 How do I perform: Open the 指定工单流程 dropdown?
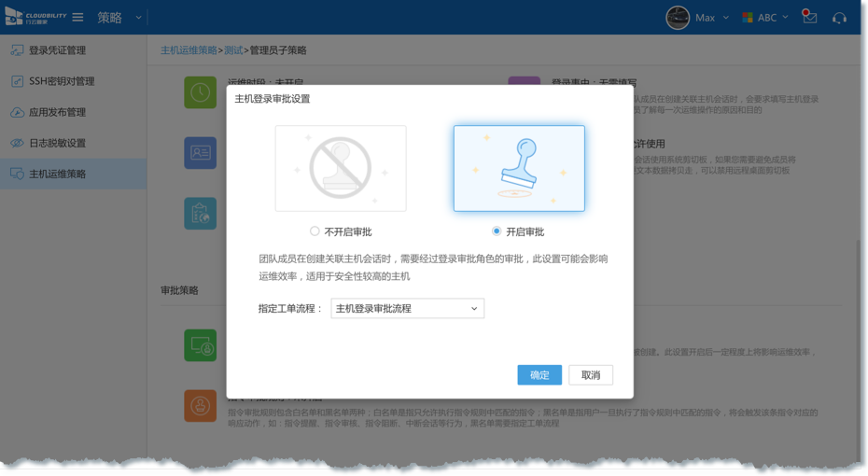click(x=407, y=308)
